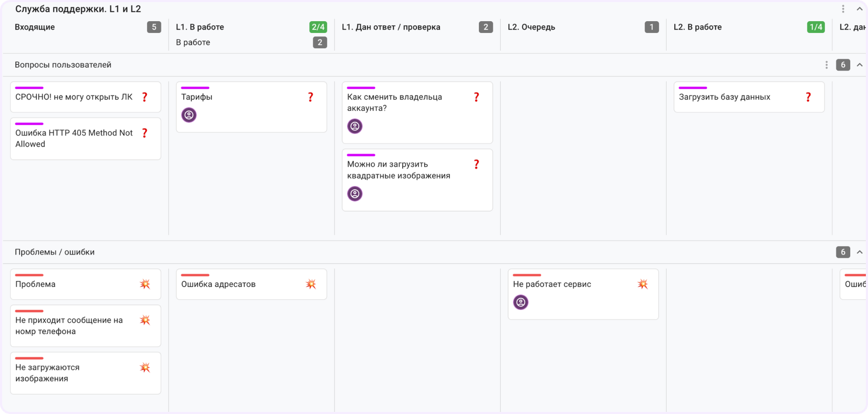This screenshot has height=414, width=868.
Task: Click assignee avatar on Не работает сервис card
Action: click(x=521, y=302)
